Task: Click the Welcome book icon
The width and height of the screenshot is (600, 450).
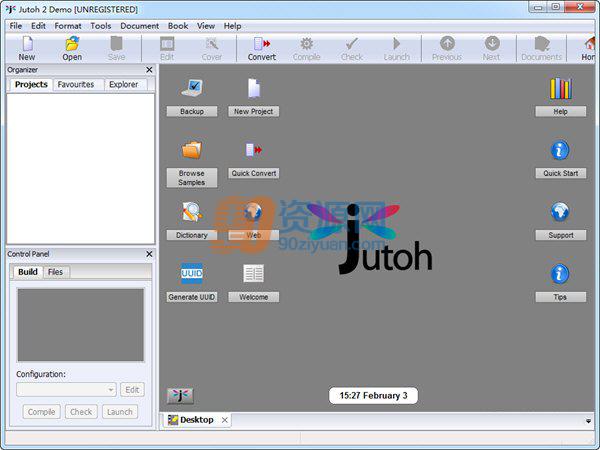Action: (254, 273)
